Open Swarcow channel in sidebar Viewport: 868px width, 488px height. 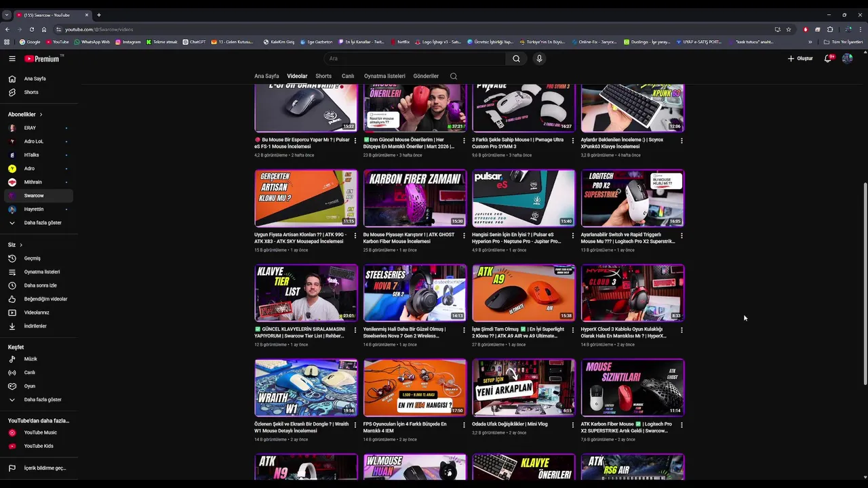click(x=39, y=196)
